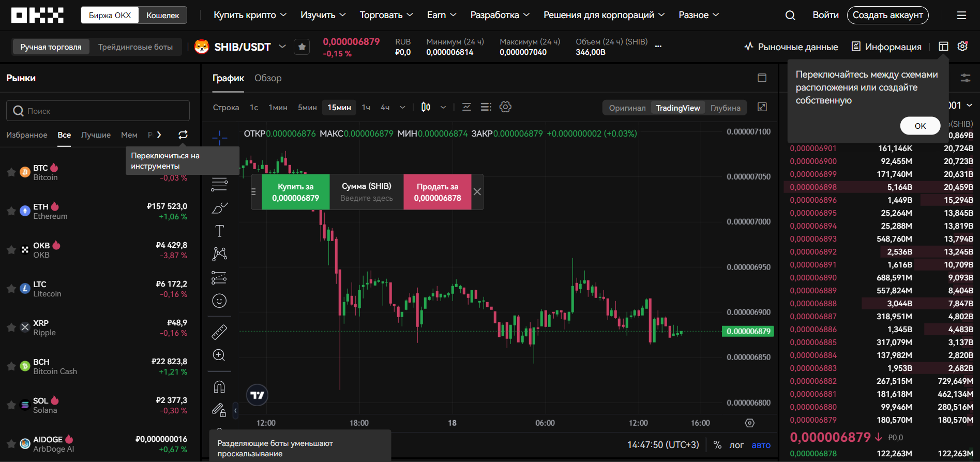
Task: Click the market search field
Action: point(98,111)
